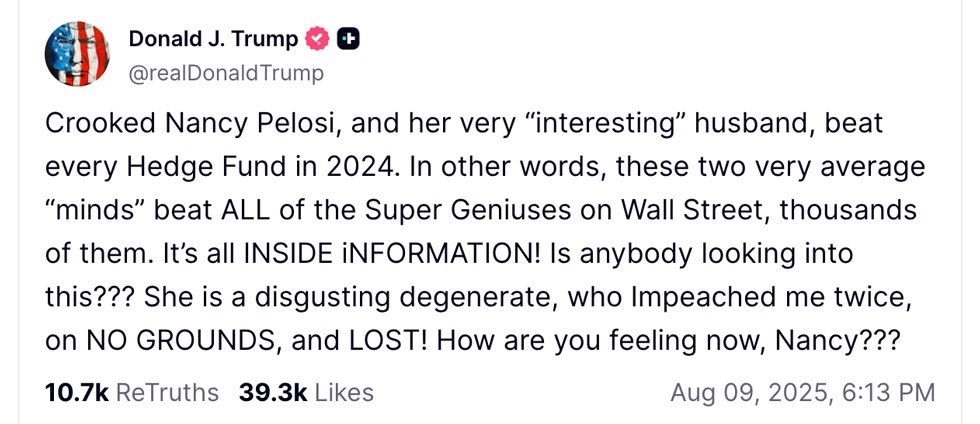
Task: Open the Aug 09, 2025 date stamp
Action: coord(749,393)
